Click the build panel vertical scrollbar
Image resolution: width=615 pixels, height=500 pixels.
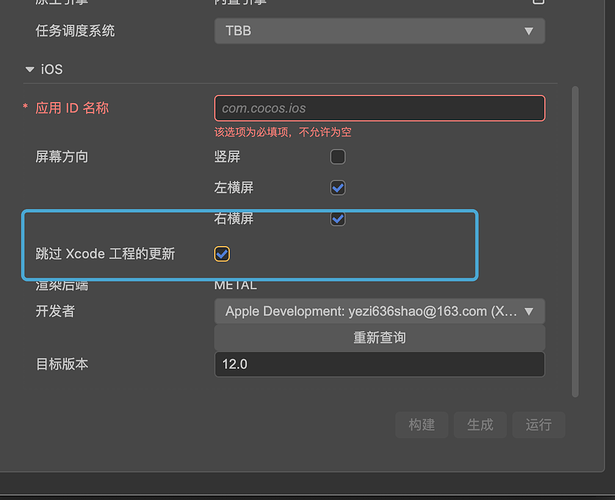coord(574,240)
